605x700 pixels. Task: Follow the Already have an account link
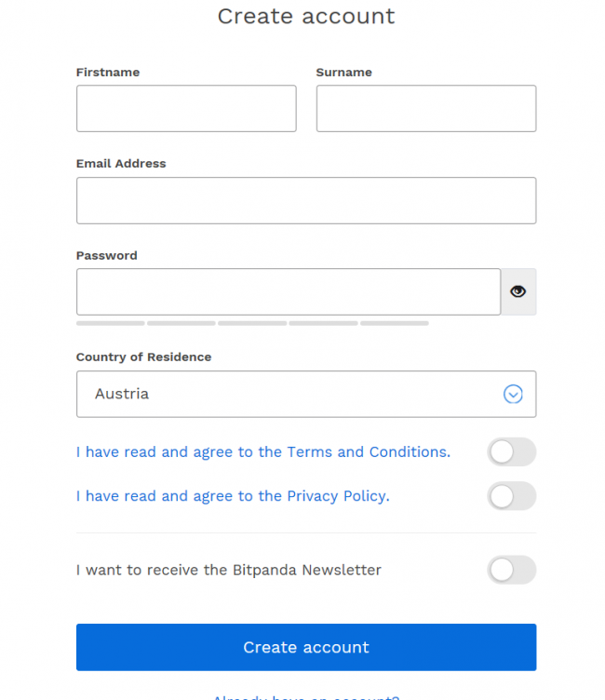[x=305, y=696]
